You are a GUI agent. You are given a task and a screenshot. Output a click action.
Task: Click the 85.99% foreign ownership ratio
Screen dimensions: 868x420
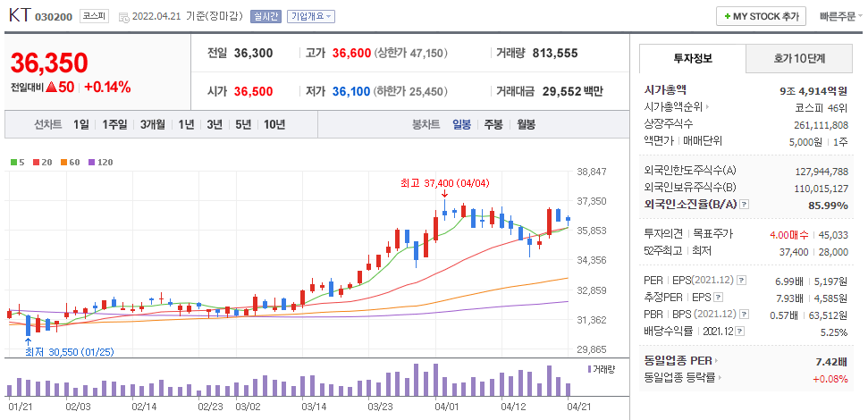click(828, 206)
